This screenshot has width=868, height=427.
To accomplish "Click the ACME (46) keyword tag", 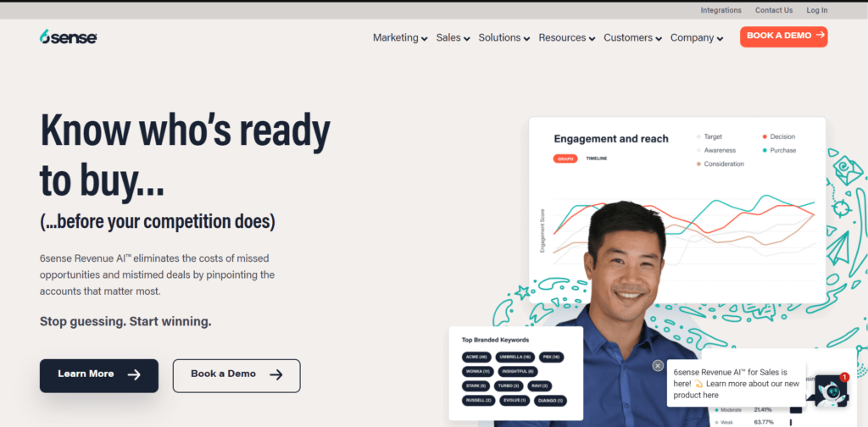I will pyautogui.click(x=476, y=358).
